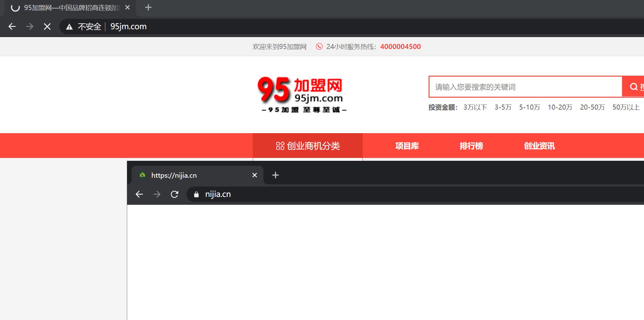The image size is (644, 320).
Task: Click the red phone hotline icon
Action: point(319,46)
